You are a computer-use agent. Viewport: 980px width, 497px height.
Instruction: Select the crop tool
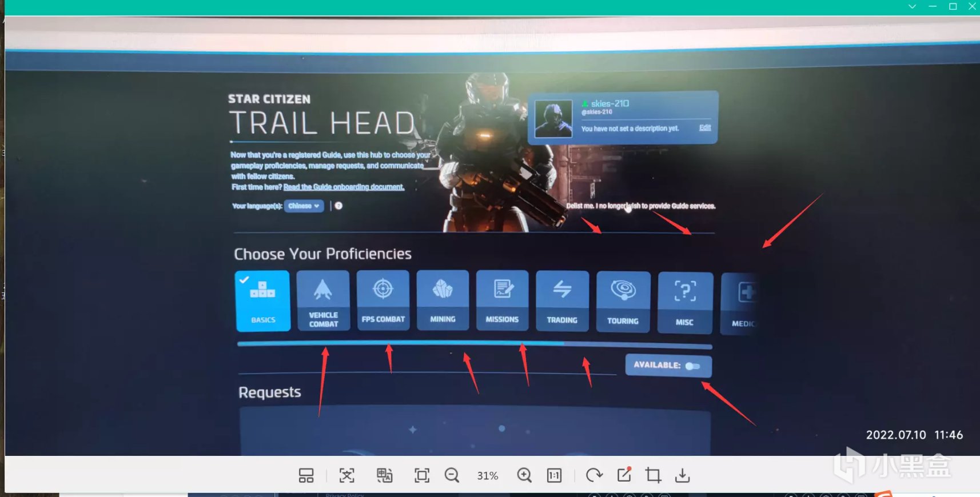[653, 475]
